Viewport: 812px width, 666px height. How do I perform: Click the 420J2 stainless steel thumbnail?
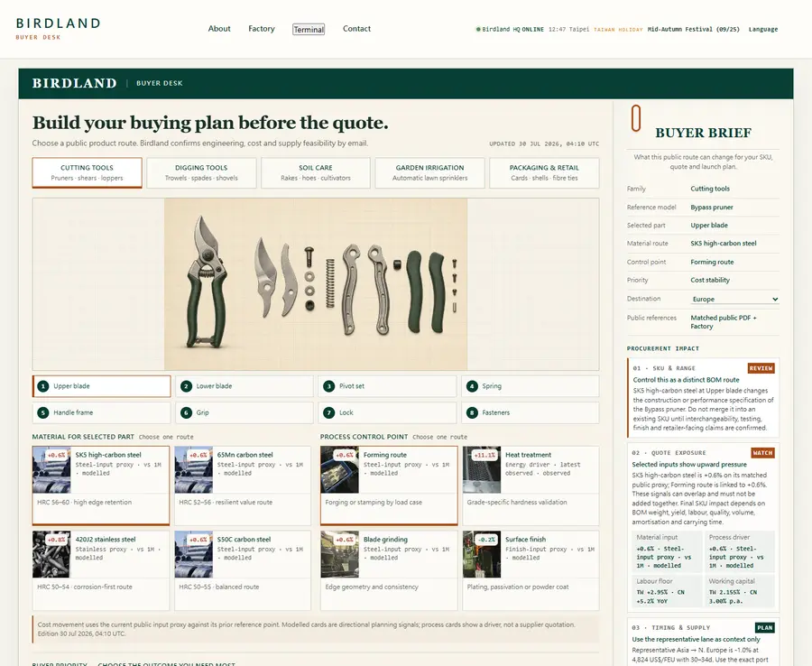point(51,554)
